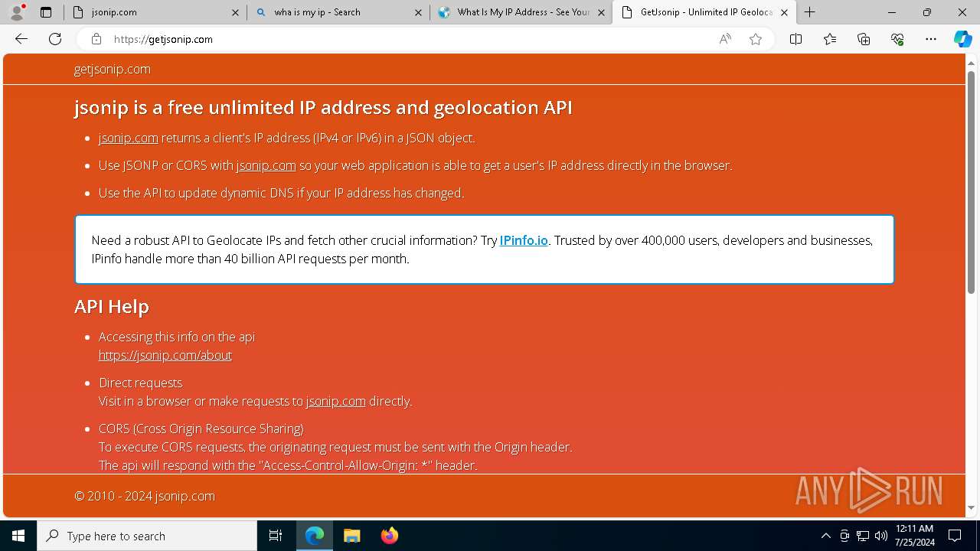Open Settings and more ellipsis menu
Image resolution: width=980 pixels, height=551 pixels.
pyautogui.click(x=931, y=39)
